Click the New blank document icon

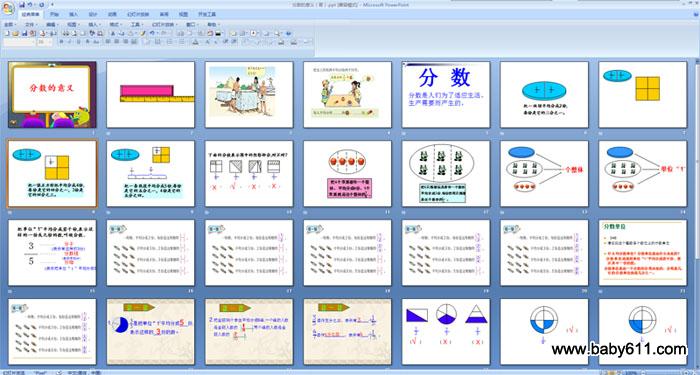tap(7, 33)
